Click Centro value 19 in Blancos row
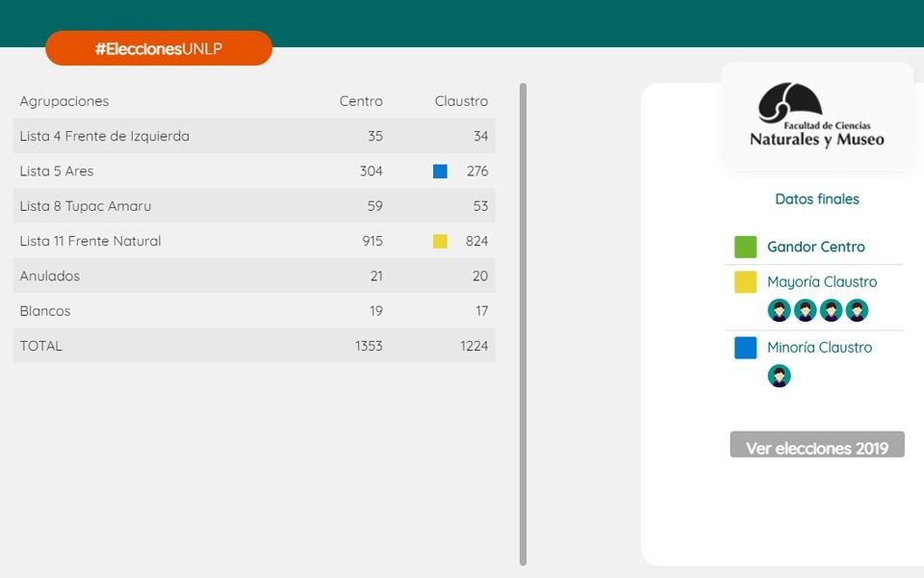 point(376,311)
